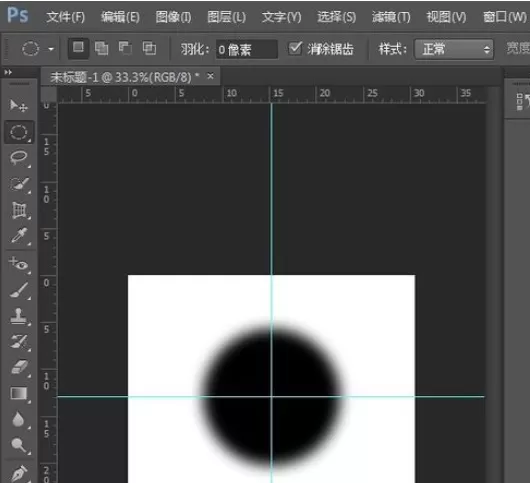Expand the tool preset picker arrow
Screen dimensions: 530x483
click(51, 49)
